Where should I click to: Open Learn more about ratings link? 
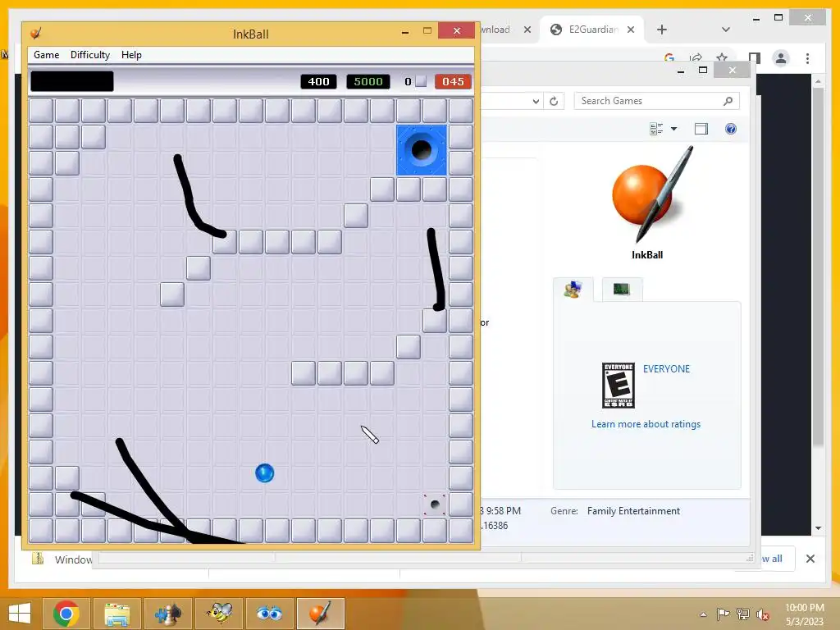(646, 424)
